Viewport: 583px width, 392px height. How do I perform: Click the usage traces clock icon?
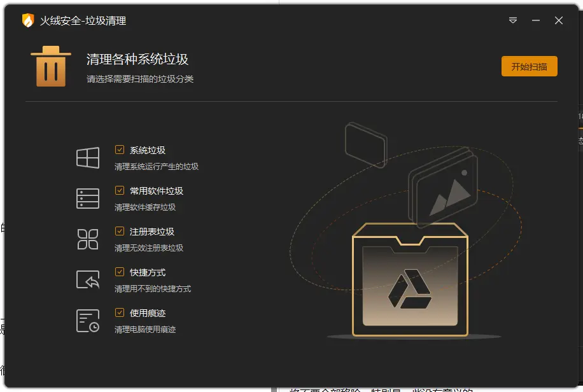point(88,321)
